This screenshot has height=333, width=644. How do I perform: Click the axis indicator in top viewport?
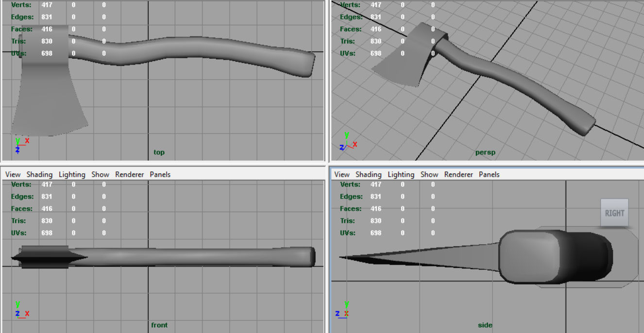click(x=21, y=145)
